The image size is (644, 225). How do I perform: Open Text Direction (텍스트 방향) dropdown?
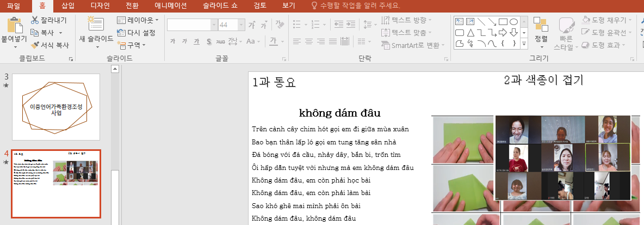pyautogui.click(x=407, y=20)
